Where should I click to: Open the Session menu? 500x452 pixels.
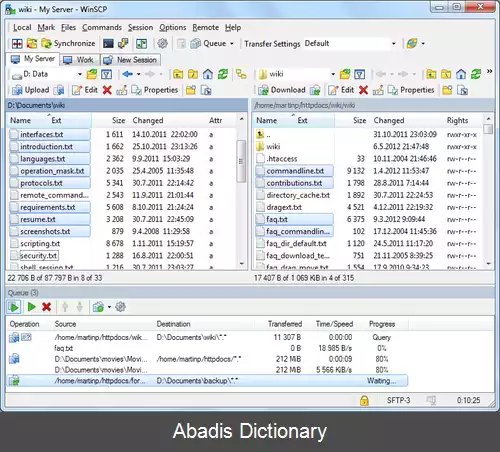[x=140, y=27]
